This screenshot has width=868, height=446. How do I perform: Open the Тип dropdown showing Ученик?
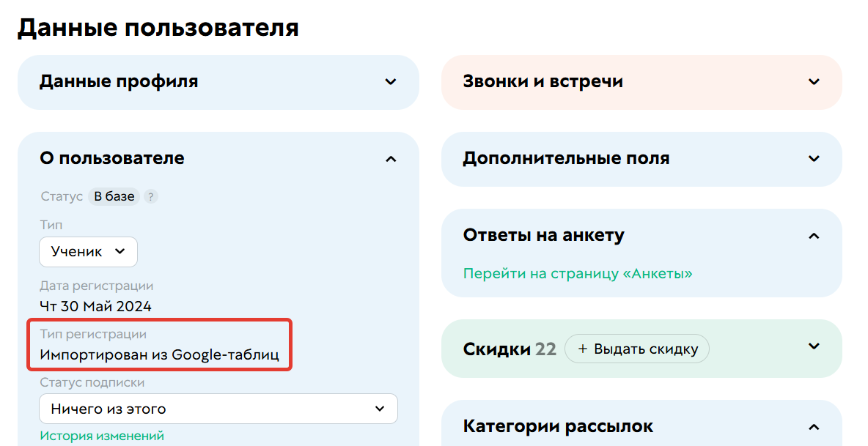[x=87, y=251]
